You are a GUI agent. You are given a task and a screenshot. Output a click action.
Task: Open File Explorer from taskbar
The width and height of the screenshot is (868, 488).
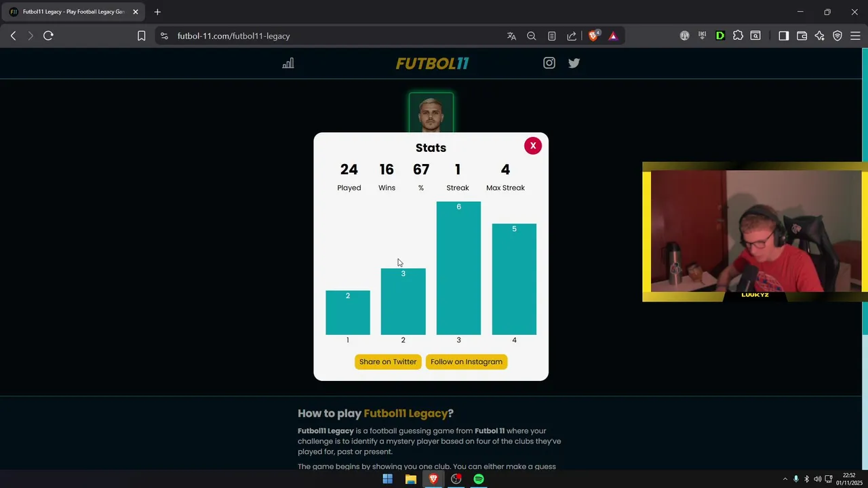[x=410, y=479]
